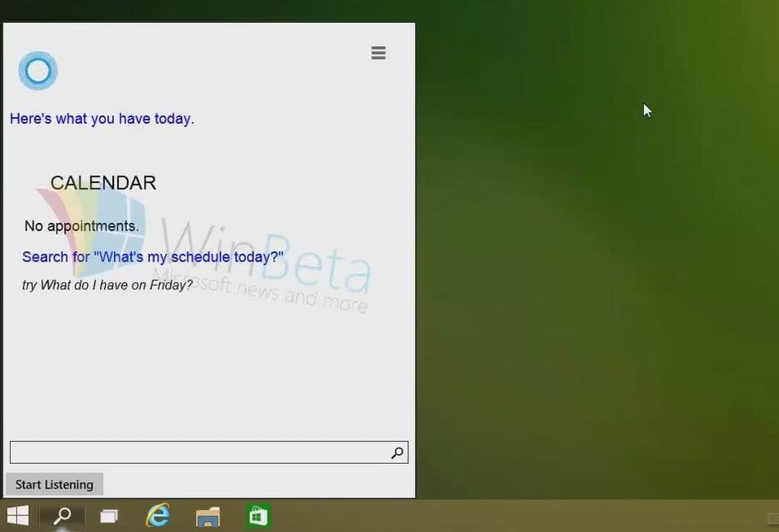
Task: Click the Cortana circle logo
Action: tap(39, 70)
